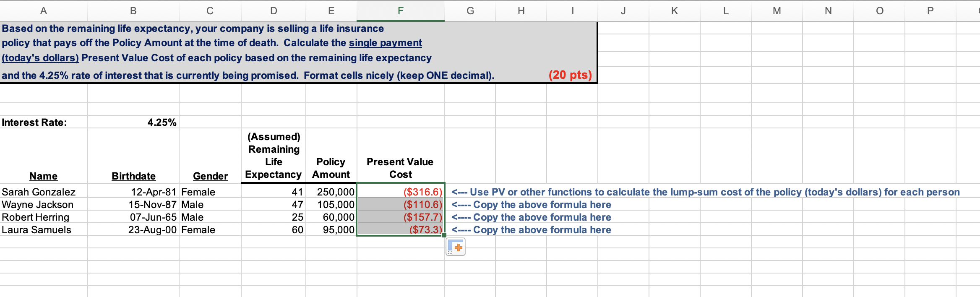The width and height of the screenshot is (980, 297).
Task: Select column P header
Action: click(x=930, y=11)
